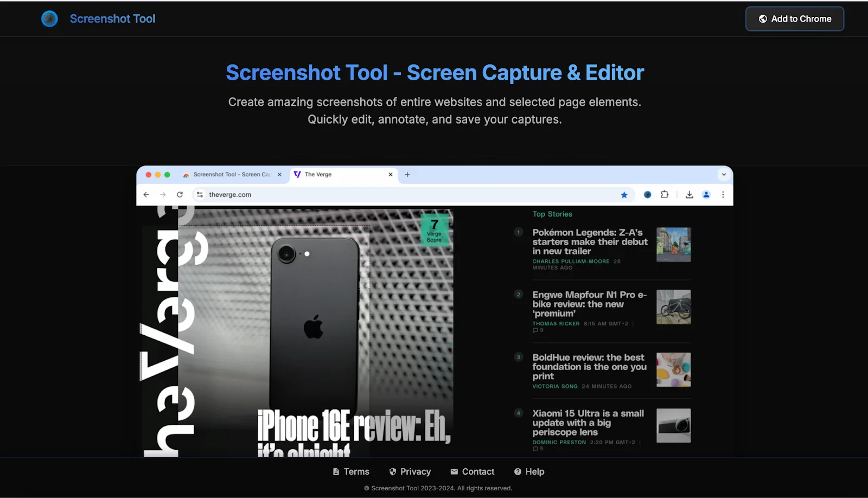
Task: Click the Add to Chrome button
Action: tap(795, 19)
